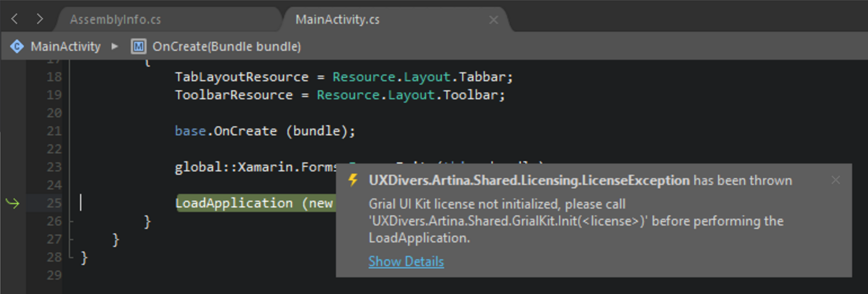Image resolution: width=868 pixels, height=294 pixels.
Task: Click the MainActivity class icon in breadcrumb
Action: (x=17, y=46)
